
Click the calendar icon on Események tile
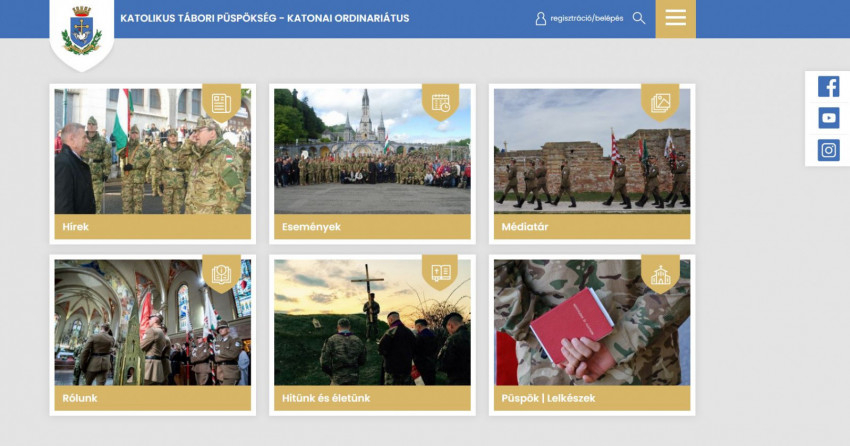pos(440,102)
